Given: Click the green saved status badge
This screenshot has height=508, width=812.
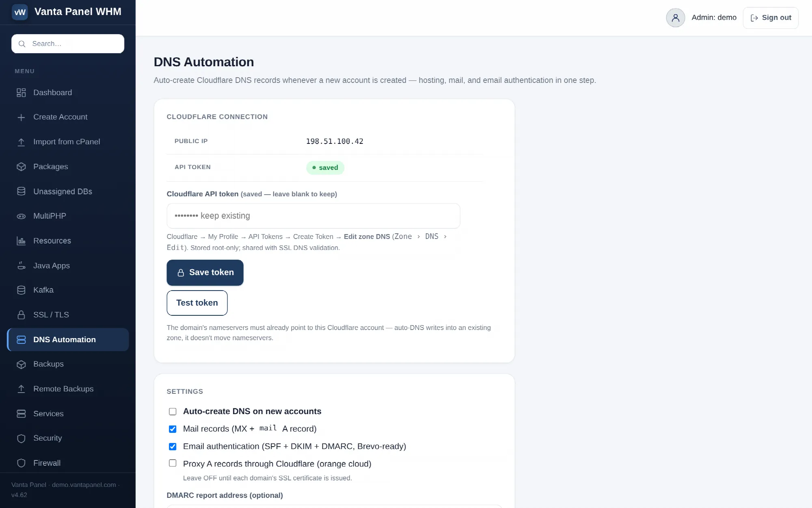Looking at the screenshot, I should coord(325,168).
